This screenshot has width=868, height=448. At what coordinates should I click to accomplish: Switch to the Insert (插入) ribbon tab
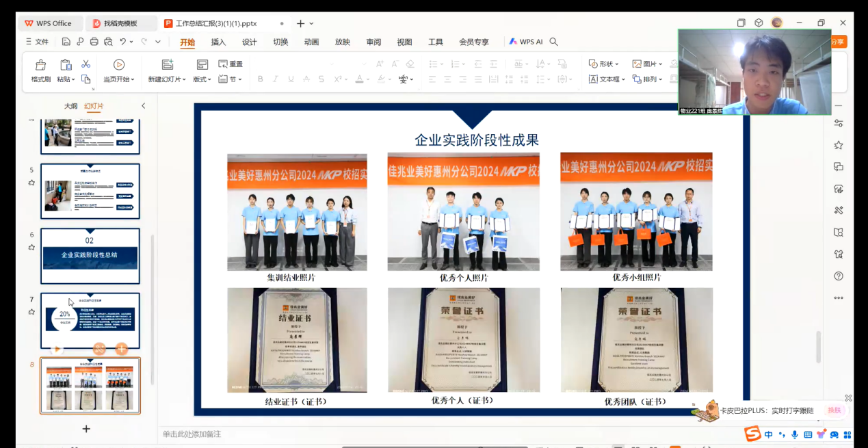tap(218, 42)
